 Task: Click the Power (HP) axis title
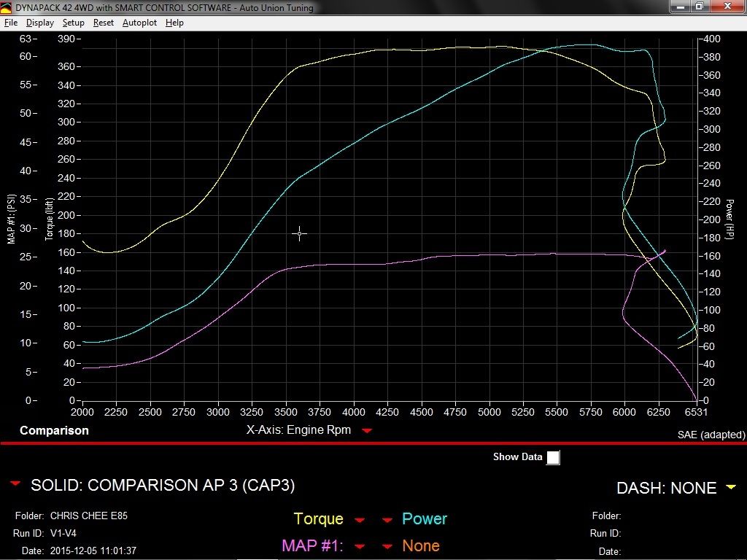click(x=729, y=219)
